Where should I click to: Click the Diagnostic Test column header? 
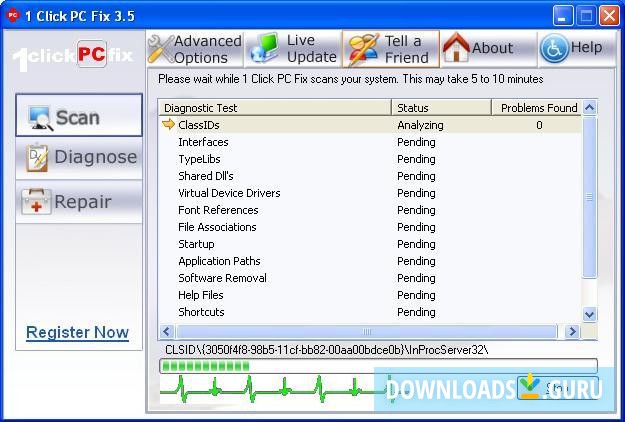pos(275,108)
